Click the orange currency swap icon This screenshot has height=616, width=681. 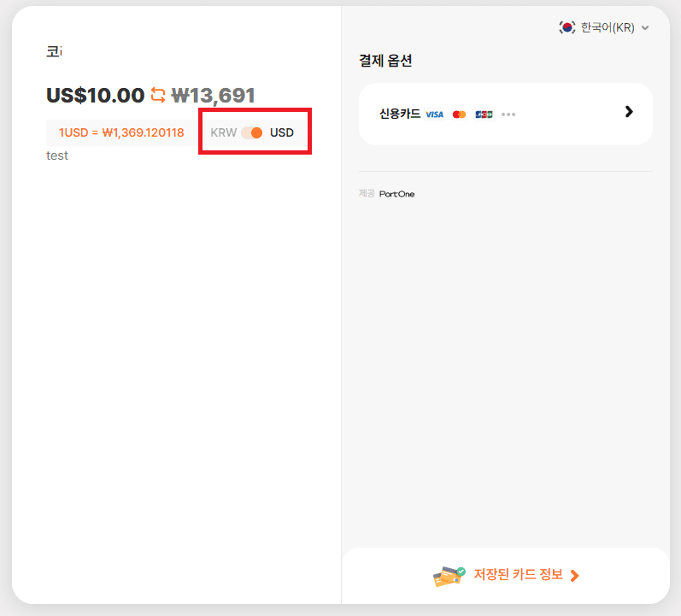158,95
